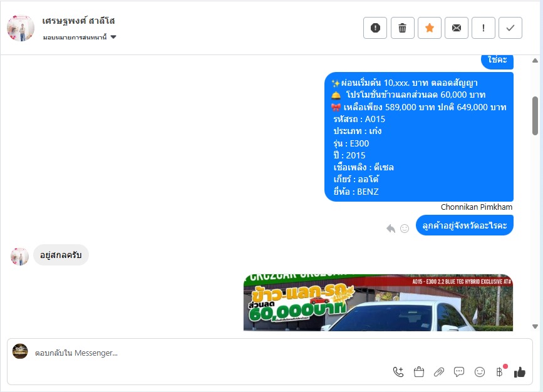Screen dimensions: 543x392
Task: Send a thumbs-up like
Action: [520, 372]
